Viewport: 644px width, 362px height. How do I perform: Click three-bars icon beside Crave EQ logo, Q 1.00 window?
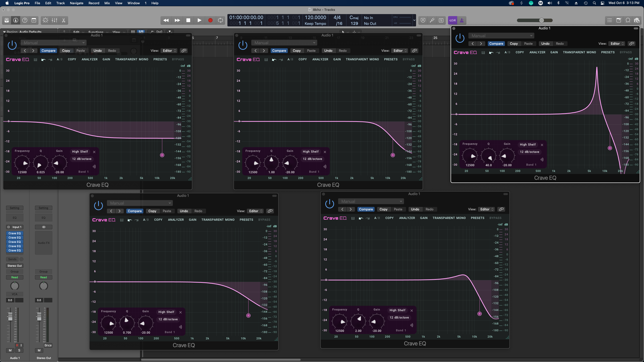(266, 60)
